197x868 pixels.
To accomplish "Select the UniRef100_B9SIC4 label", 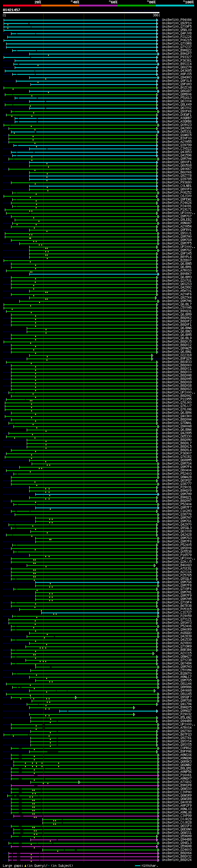I will 177,64.
